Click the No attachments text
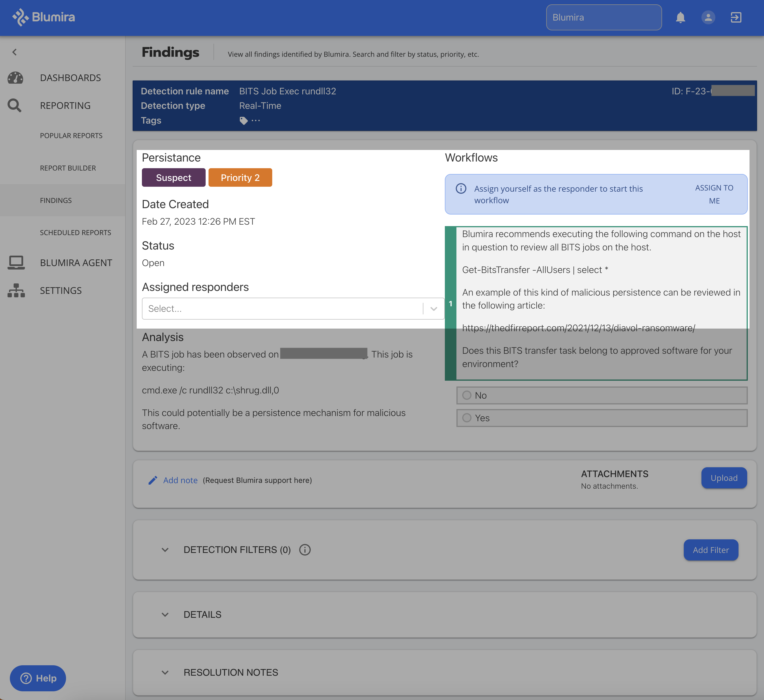Screen dimensions: 764x700 tap(609, 486)
